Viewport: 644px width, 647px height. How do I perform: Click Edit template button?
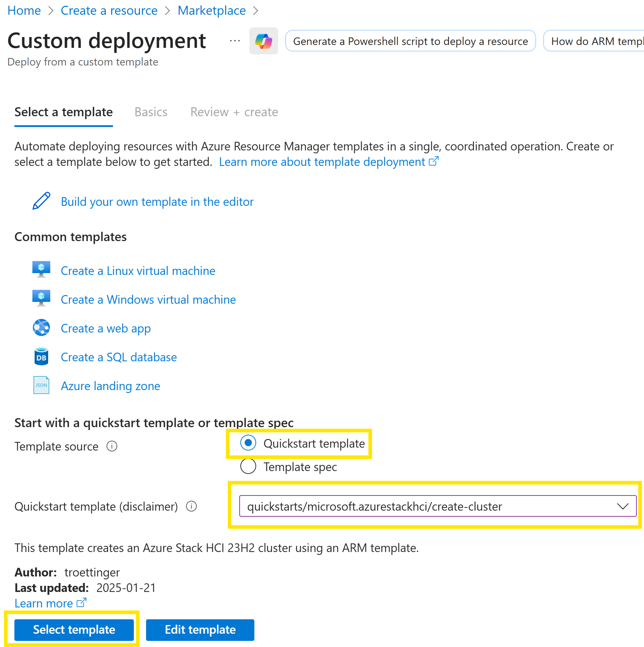[200, 630]
